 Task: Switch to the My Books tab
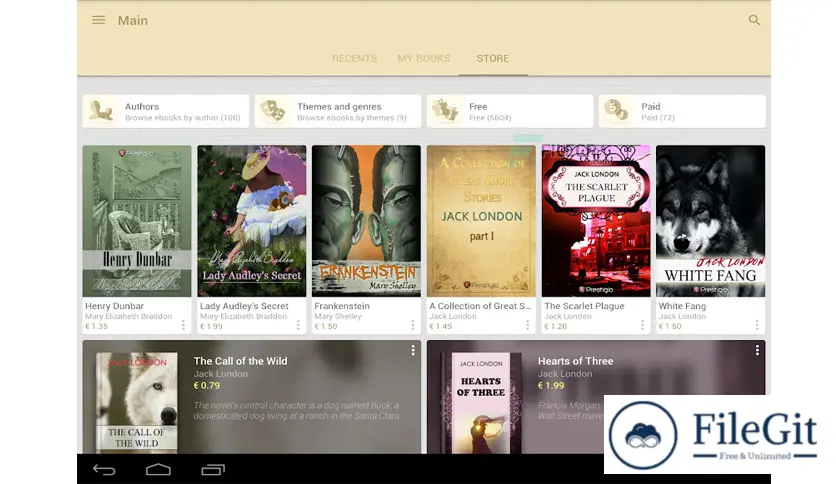click(x=424, y=58)
